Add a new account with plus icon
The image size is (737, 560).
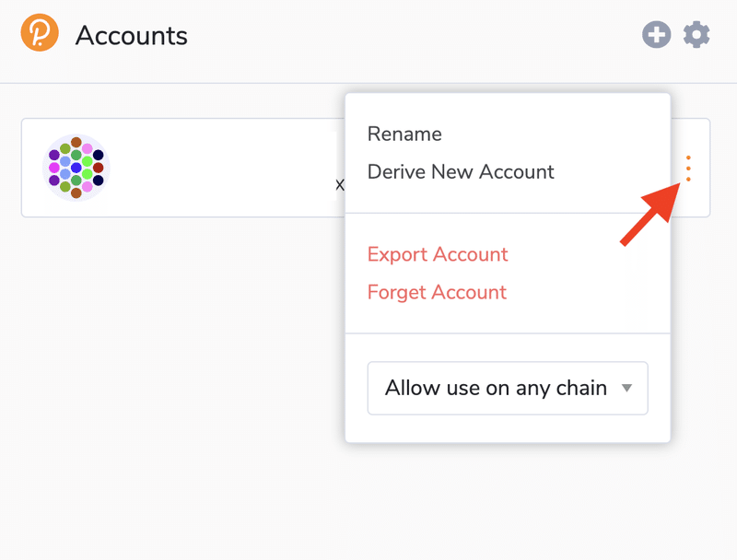[656, 34]
